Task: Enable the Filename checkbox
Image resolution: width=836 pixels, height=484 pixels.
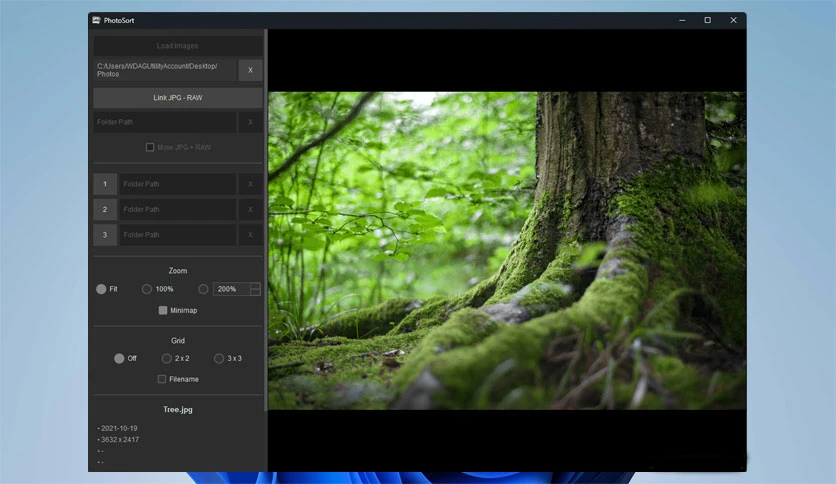Action: tap(162, 379)
